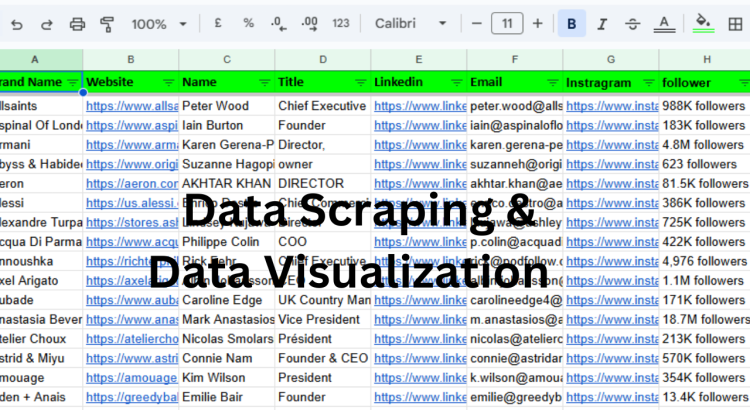Viewport: 750px width, 410px height.
Task: Select column H header
Action: click(706, 59)
